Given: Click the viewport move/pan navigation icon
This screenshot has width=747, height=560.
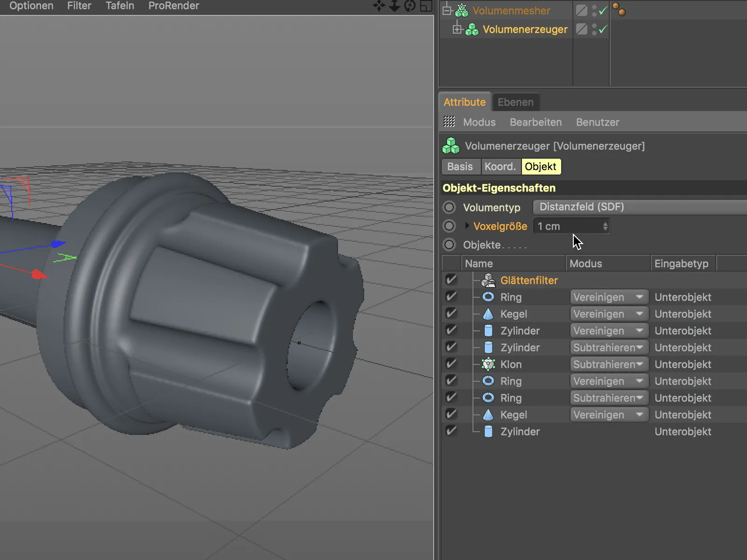Looking at the screenshot, I should (379, 6).
